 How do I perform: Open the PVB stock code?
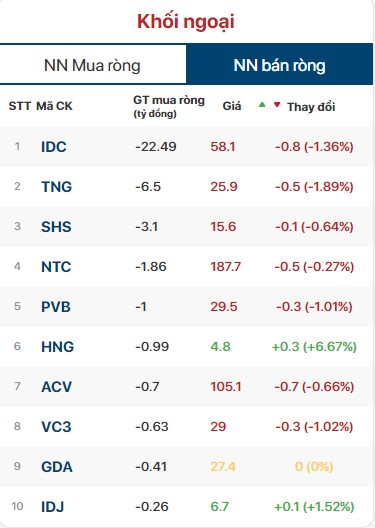click(x=56, y=307)
